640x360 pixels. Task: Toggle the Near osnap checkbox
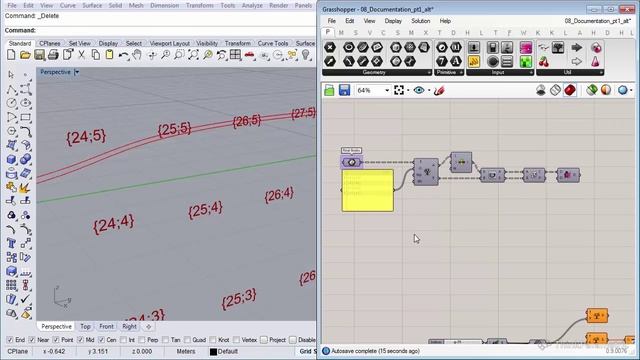(x=32, y=340)
